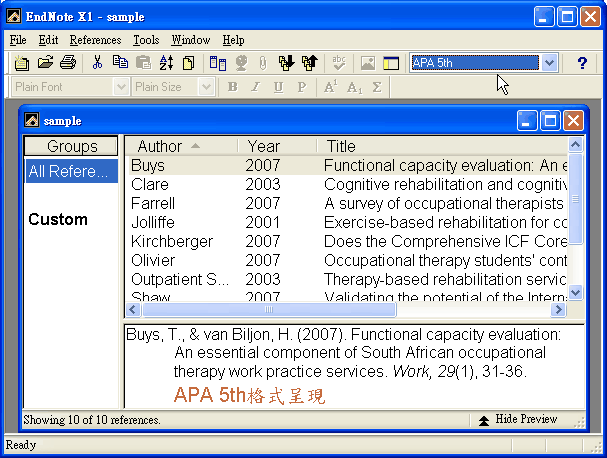
Task: Click the Paste clipboard icon
Action: tap(143, 63)
